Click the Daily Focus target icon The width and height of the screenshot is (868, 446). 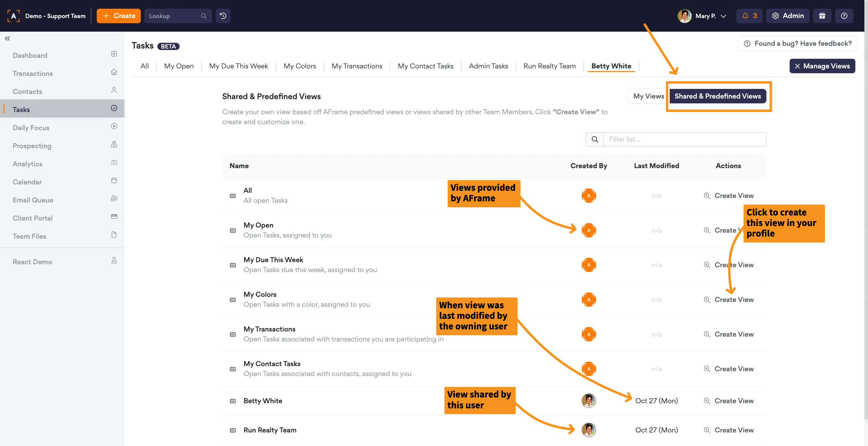114,126
